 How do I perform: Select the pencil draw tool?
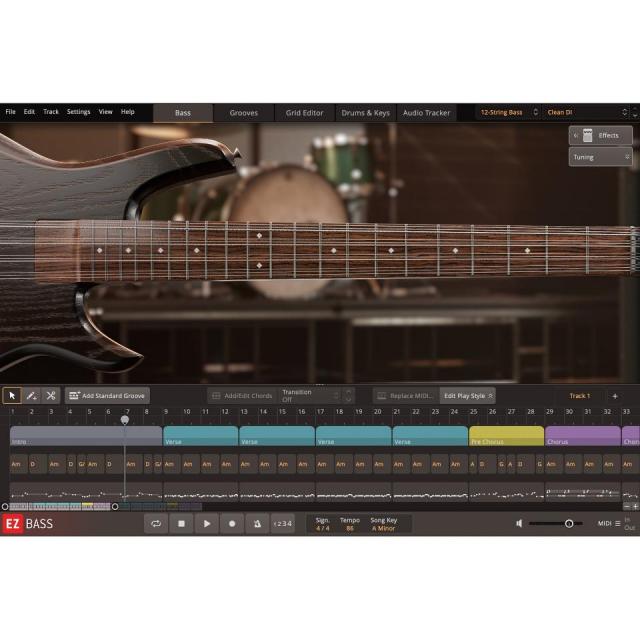[31, 396]
